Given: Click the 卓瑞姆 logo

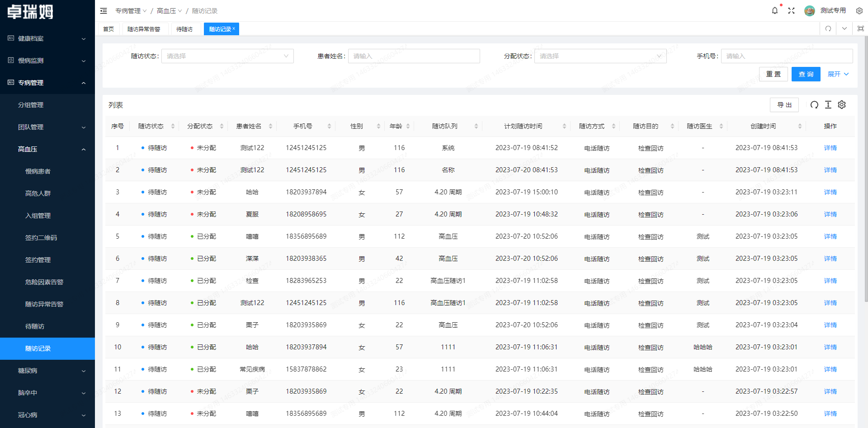Looking at the screenshot, I should pyautogui.click(x=30, y=12).
